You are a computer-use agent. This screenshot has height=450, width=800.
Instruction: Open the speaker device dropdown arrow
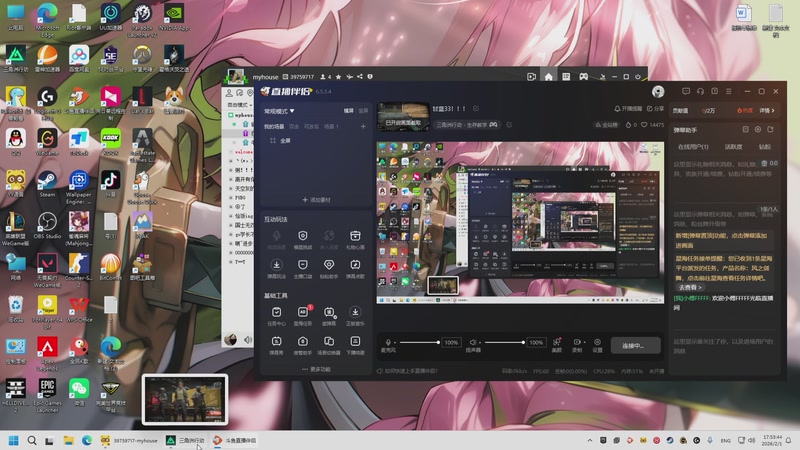[x=480, y=342]
